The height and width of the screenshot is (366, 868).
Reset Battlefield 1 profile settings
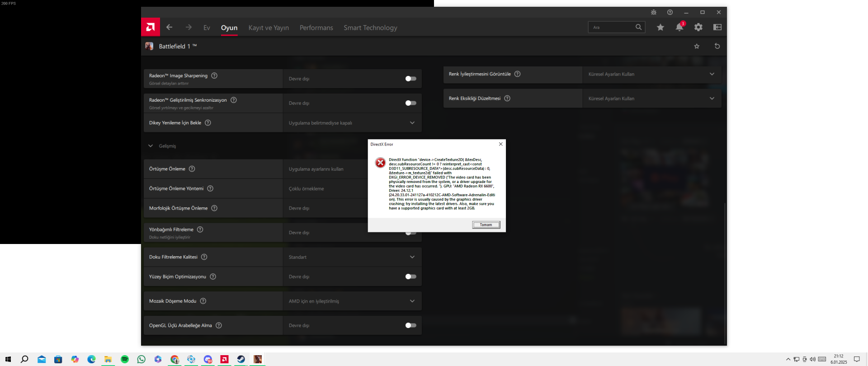coord(717,46)
